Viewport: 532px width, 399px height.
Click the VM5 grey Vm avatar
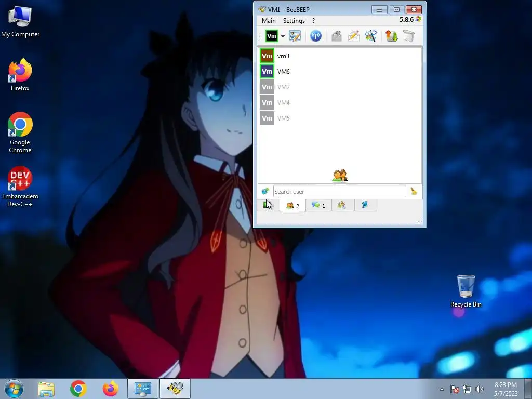[267, 118]
